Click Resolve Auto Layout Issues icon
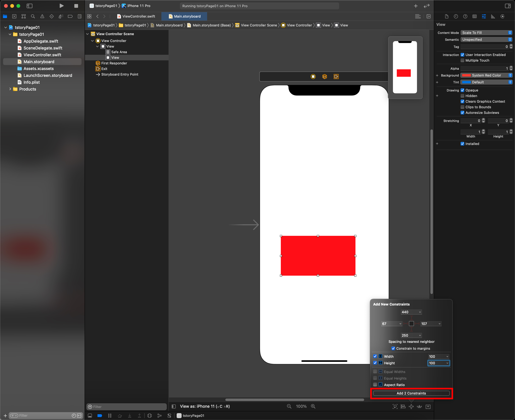 (420, 406)
